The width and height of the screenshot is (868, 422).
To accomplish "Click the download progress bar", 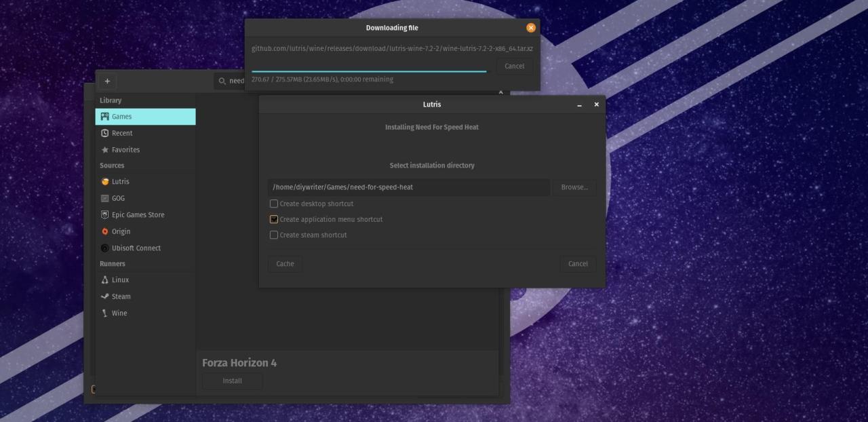I will click(x=369, y=71).
